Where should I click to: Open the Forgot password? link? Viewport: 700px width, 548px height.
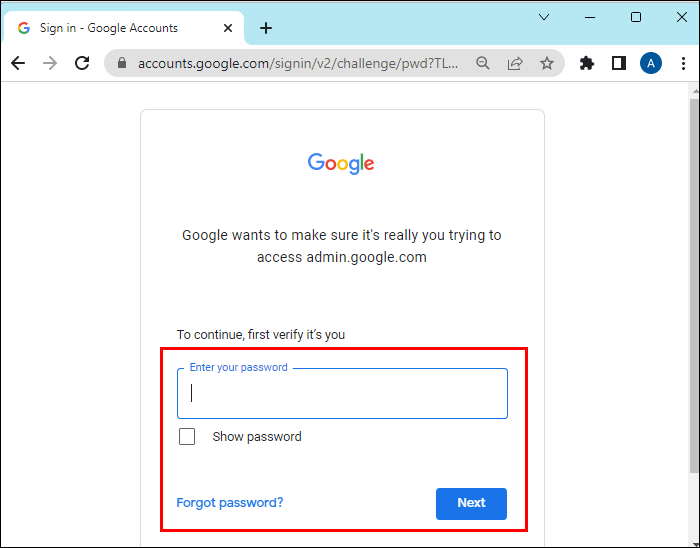click(x=230, y=502)
